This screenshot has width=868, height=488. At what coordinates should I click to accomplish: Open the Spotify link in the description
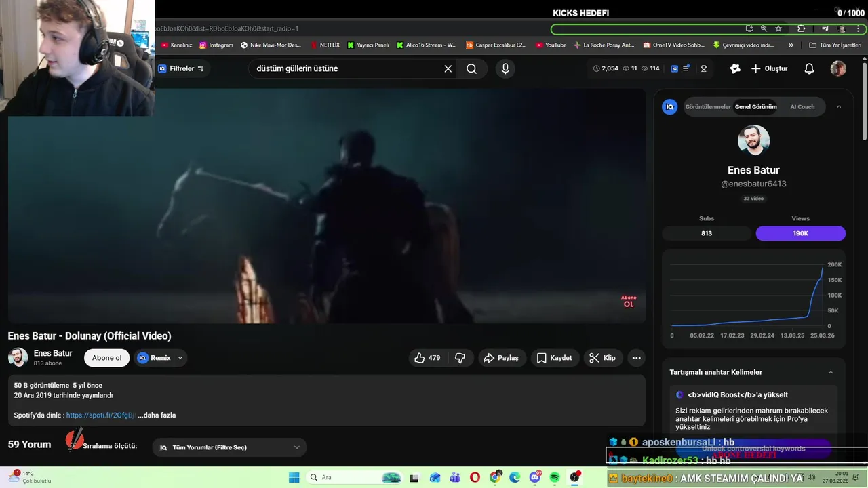pyautogui.click(x=100, y=415)
